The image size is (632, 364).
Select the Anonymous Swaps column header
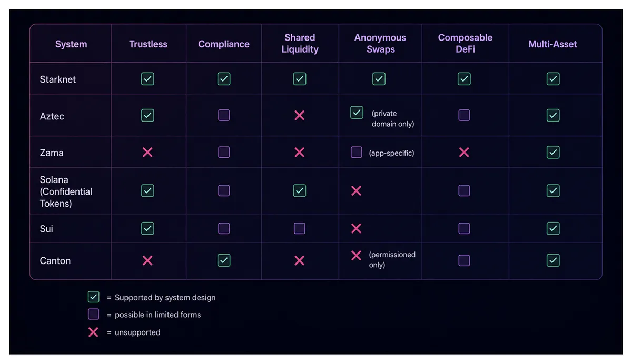[x=380, y=44]
